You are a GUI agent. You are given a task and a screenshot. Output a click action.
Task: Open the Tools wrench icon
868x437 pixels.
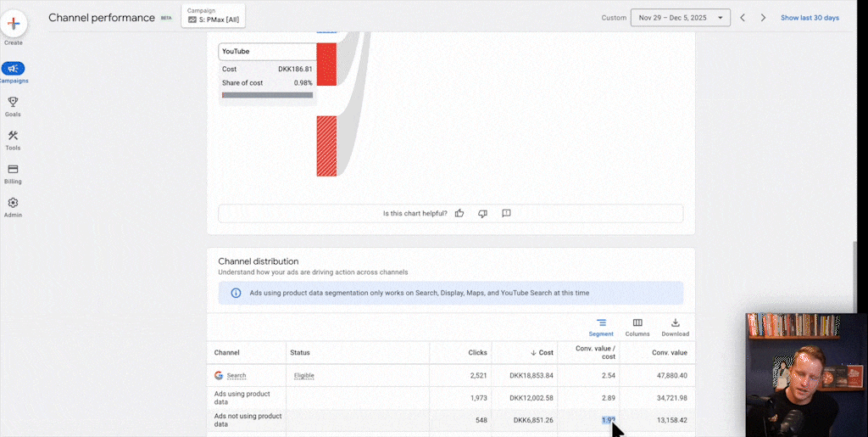[13, 136]
